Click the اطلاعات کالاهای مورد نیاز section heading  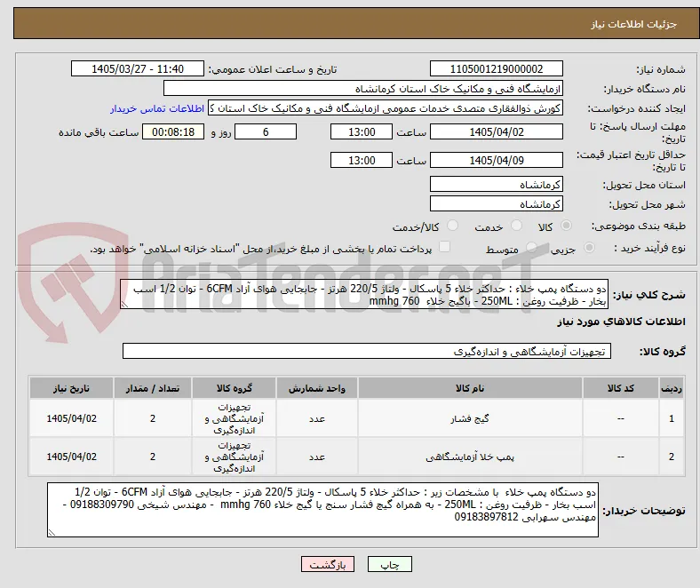pos(621,322)
